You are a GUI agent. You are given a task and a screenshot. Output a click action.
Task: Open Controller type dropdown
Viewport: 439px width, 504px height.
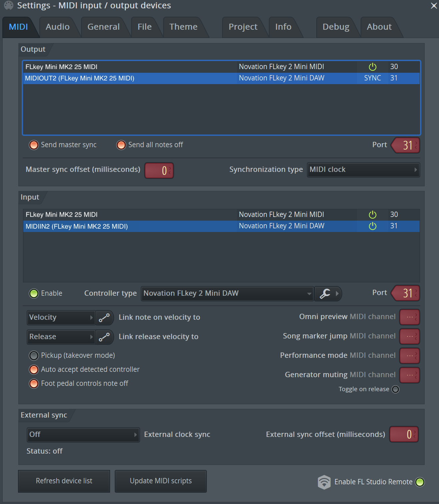pos(227,293)
